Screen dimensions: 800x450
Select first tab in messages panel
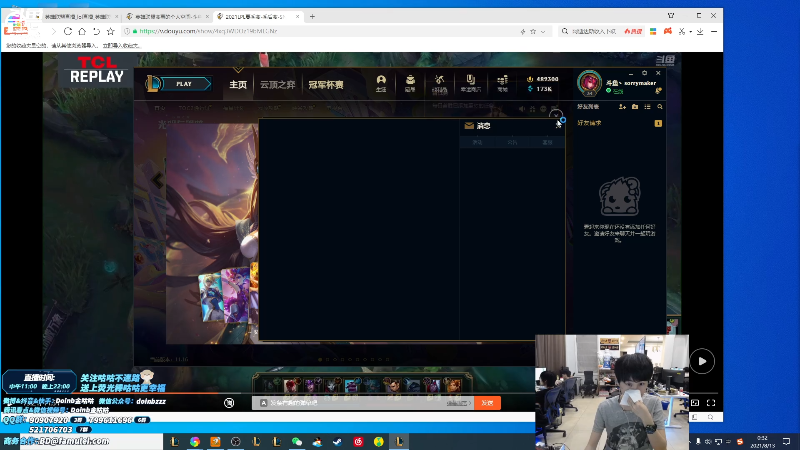click(477, 142)
